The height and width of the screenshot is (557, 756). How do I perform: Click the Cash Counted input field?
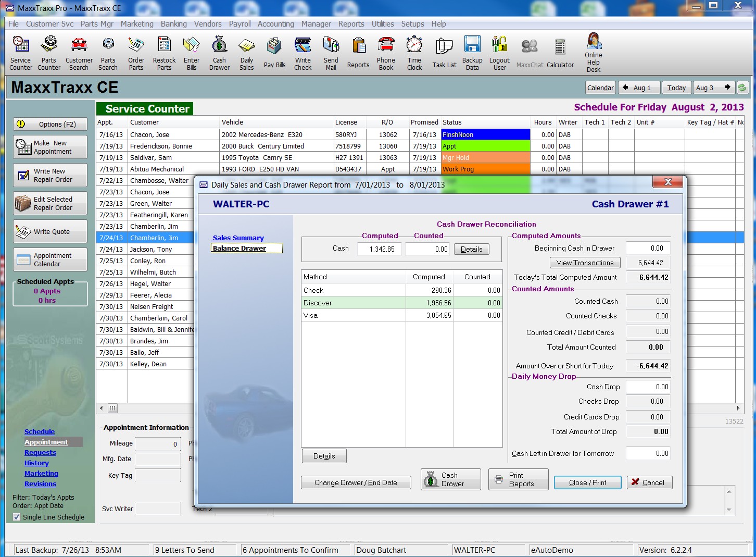(427, 249)
